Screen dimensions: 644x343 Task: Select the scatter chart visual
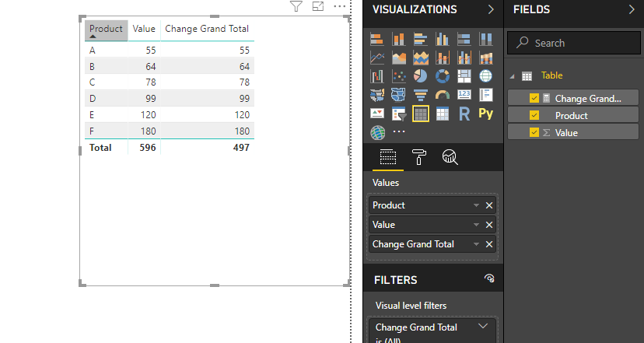tap(399, 76)
